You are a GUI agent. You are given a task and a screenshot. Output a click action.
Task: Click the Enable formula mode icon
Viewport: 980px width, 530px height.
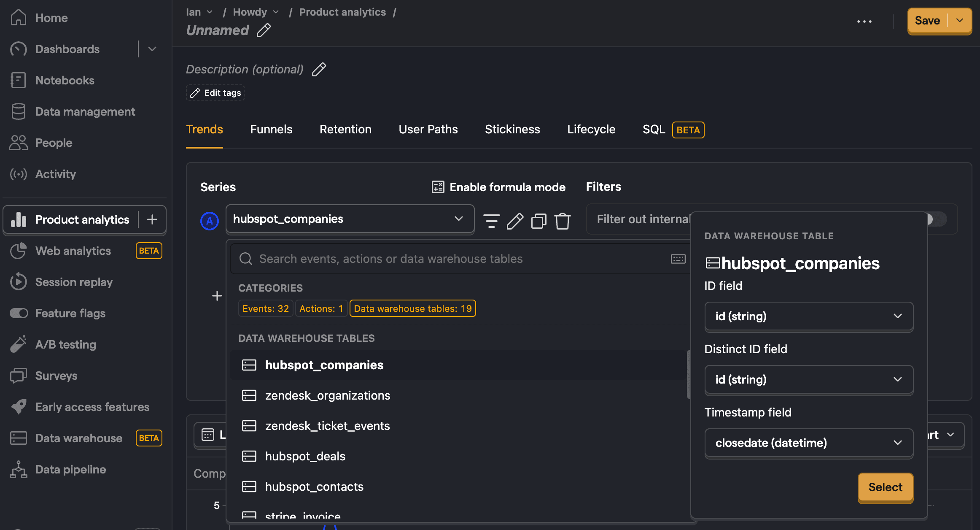436,187
